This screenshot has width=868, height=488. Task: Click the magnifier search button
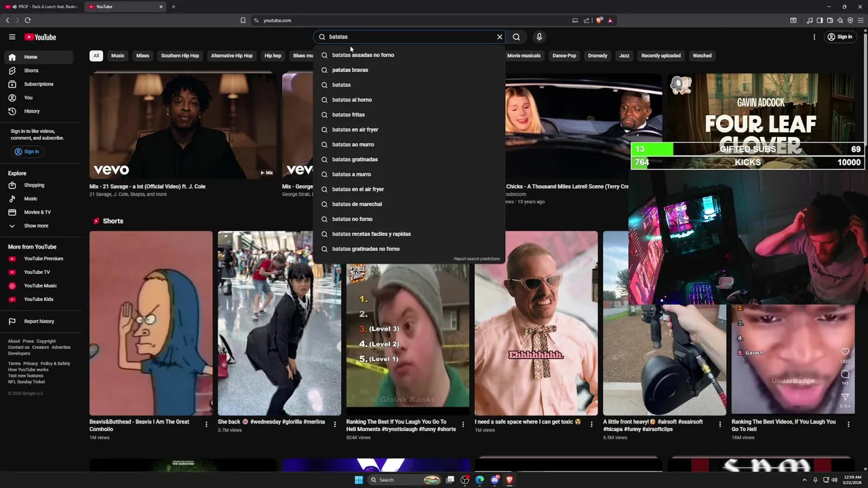(516, 37)
